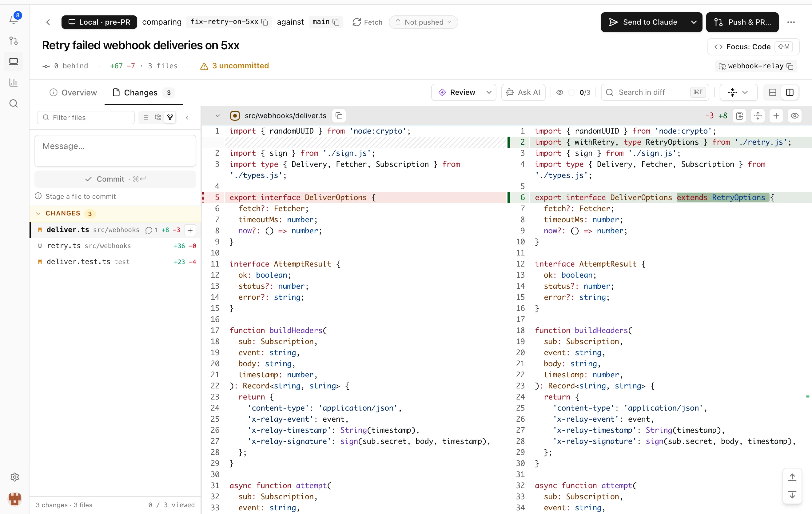Select the Changes tab
The height and width of the screenshot is (514, 812).
143,92
